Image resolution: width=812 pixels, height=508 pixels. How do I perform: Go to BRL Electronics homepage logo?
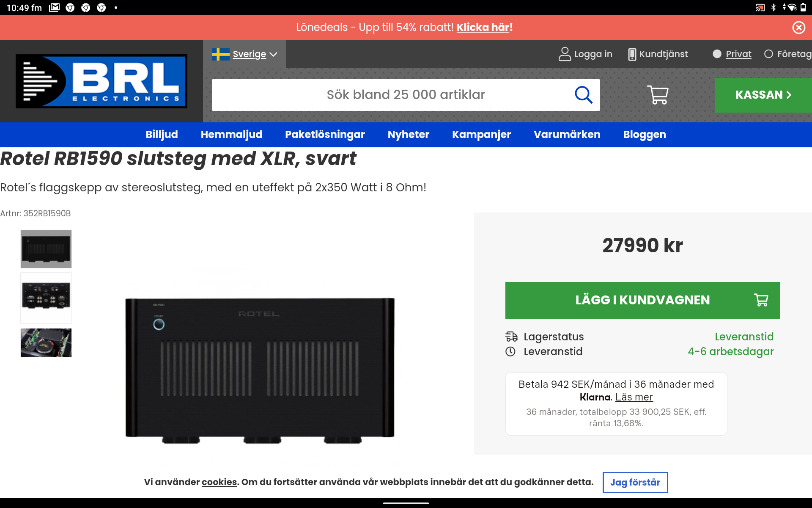tap(101, 81)
